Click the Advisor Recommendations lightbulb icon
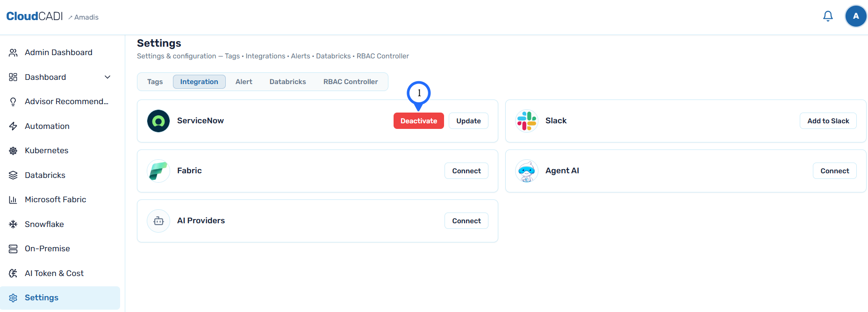Image resolution: width=868 pixels, height=312 pixels. pos(13,102)
